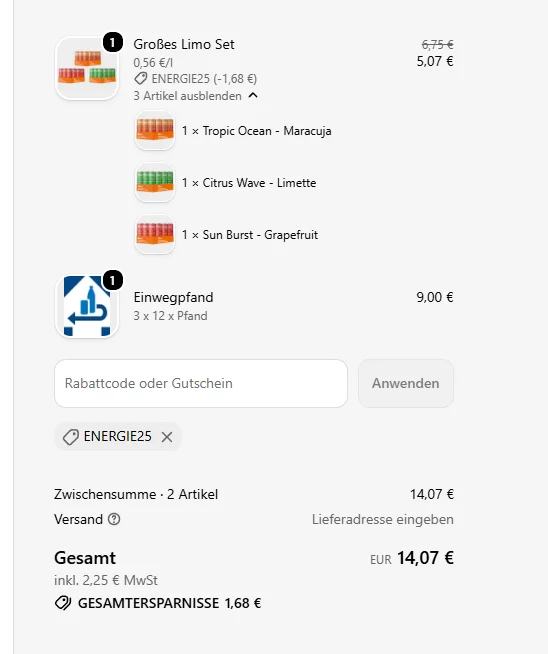Click the Anwenden button

(x=406, y=383)
